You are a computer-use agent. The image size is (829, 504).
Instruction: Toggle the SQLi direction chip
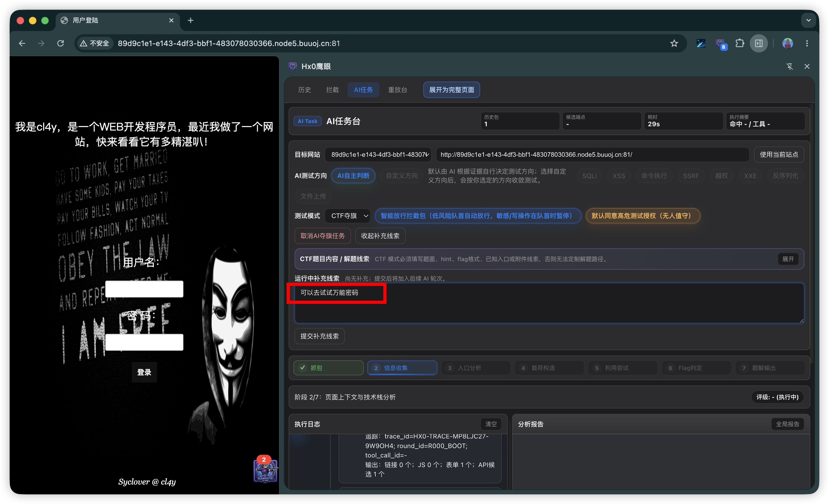click(589, 176)
